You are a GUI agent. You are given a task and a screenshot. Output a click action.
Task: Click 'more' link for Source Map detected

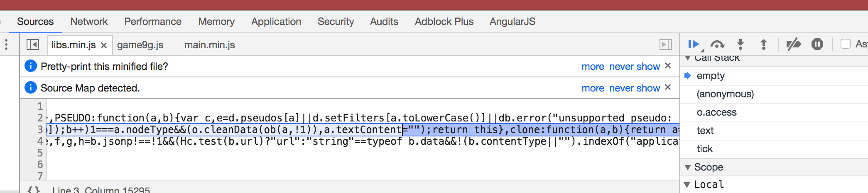coord(593,88)
